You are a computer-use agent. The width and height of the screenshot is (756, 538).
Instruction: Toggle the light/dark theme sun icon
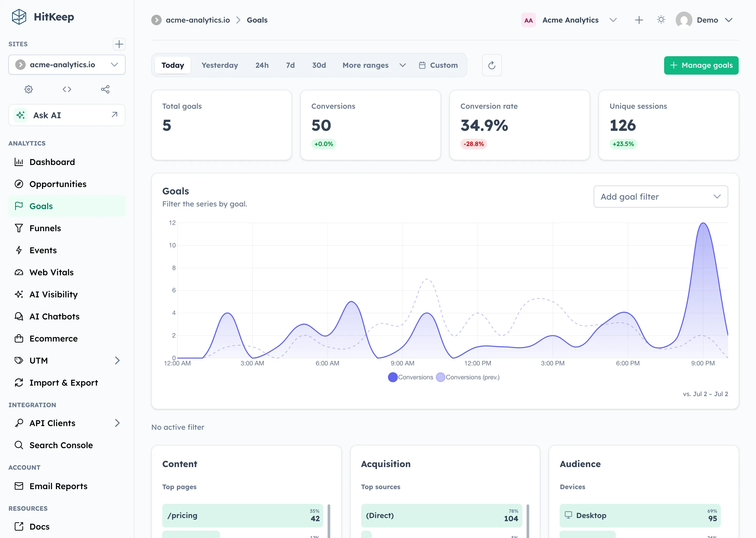click(x=661, y=20)
